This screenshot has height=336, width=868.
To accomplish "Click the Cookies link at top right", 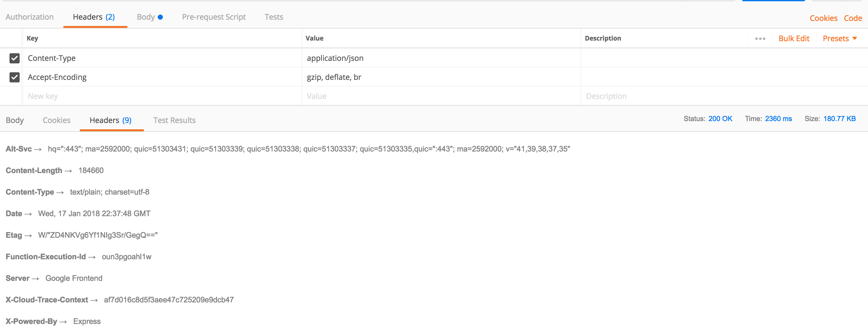I will coord(823,18).
